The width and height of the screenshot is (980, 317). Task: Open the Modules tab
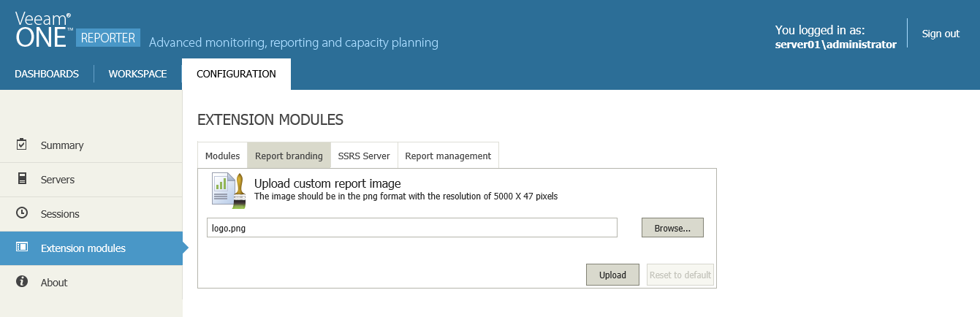point(222,156)
